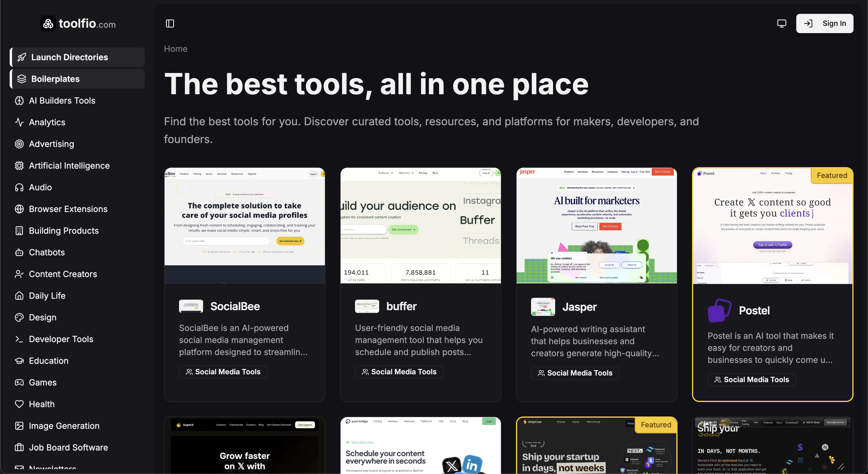This screenshot has width=868, height=474.
Task: Open the Postel featured card thumbnail
Action: (772, 226)
